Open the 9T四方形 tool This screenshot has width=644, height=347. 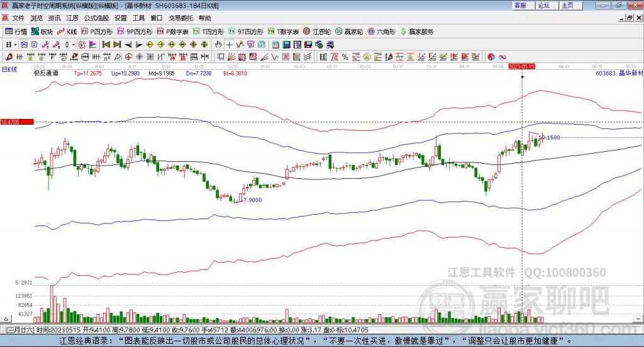(246, 31)
